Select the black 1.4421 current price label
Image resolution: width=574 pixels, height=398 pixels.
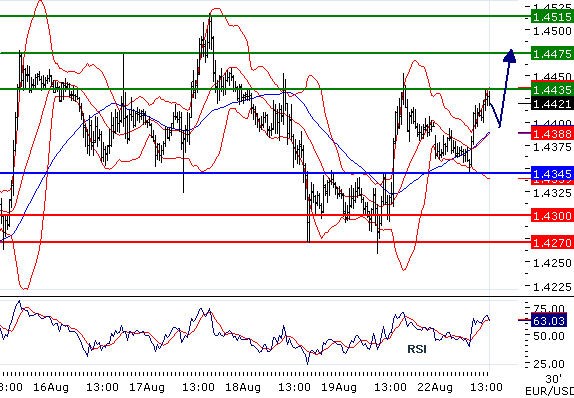(552, 104)
